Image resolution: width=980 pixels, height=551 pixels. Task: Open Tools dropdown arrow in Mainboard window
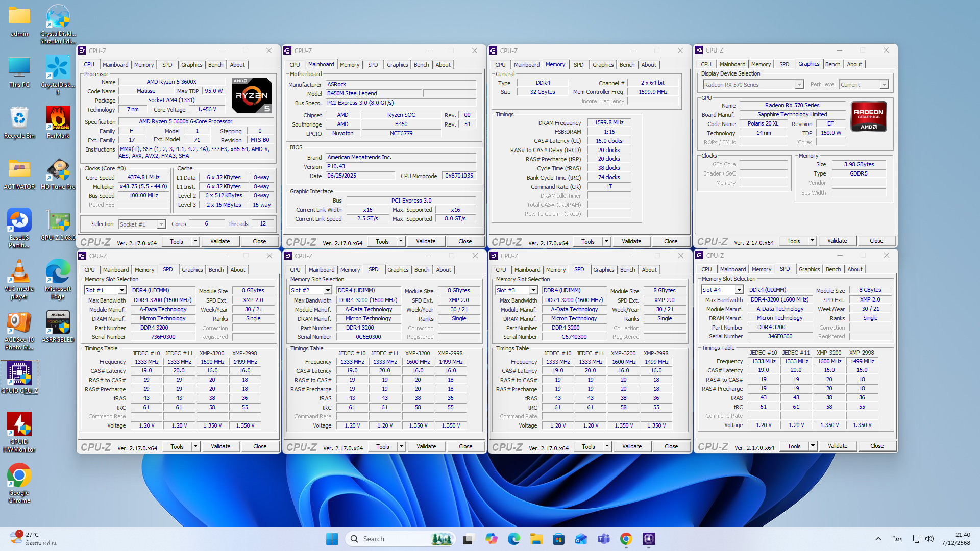coord(401,241)
